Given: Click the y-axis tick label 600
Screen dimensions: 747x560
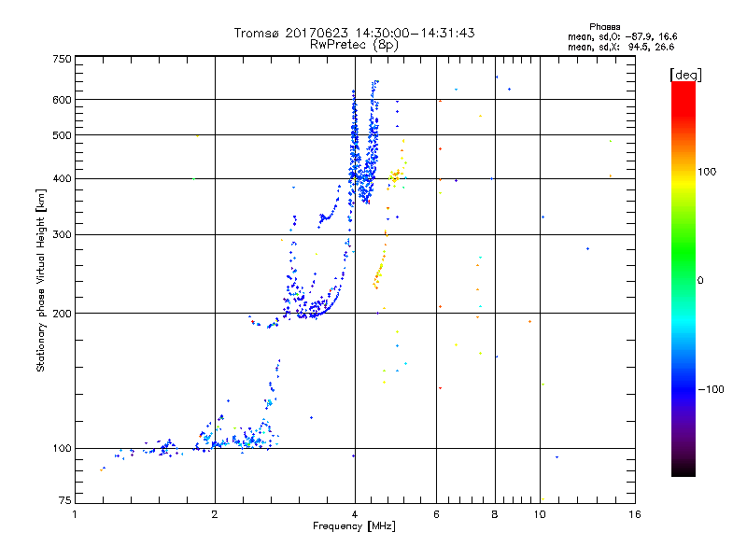Looking at the screenshot, I should [x=62, y=100].
